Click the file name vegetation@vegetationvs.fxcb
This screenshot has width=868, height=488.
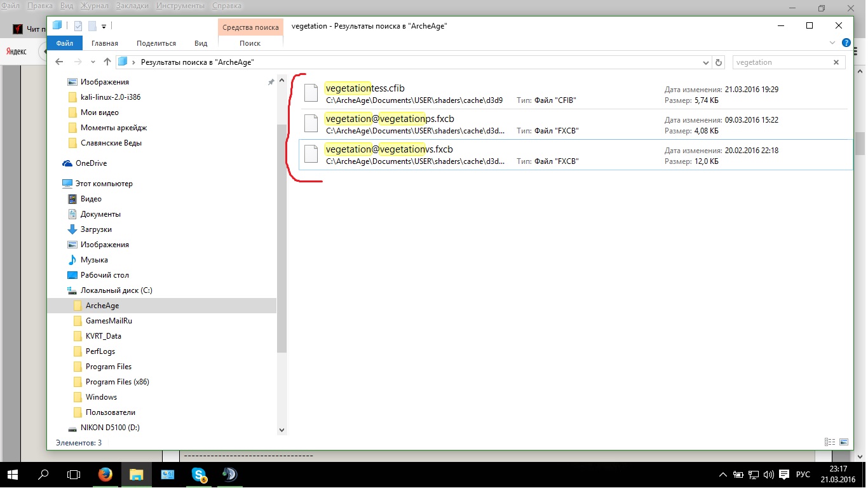[389, 149]
